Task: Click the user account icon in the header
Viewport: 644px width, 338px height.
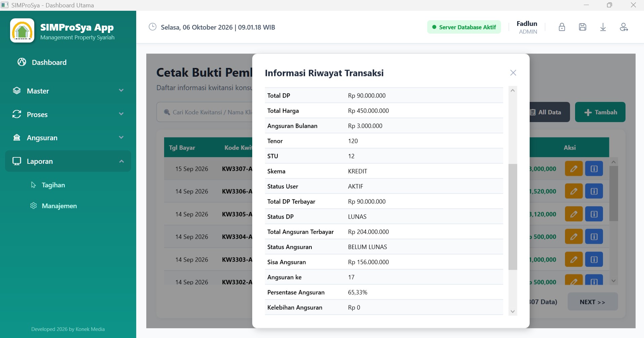Action: (624, 27)
